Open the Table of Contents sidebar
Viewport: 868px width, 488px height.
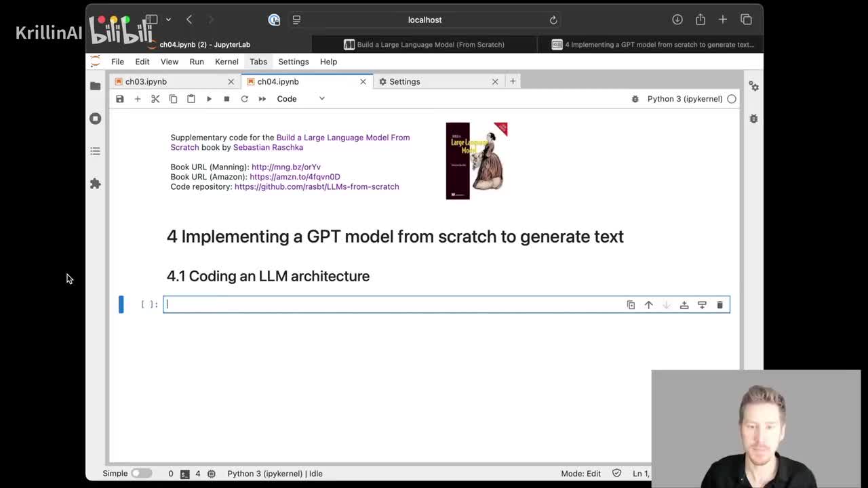pos(95,151)
